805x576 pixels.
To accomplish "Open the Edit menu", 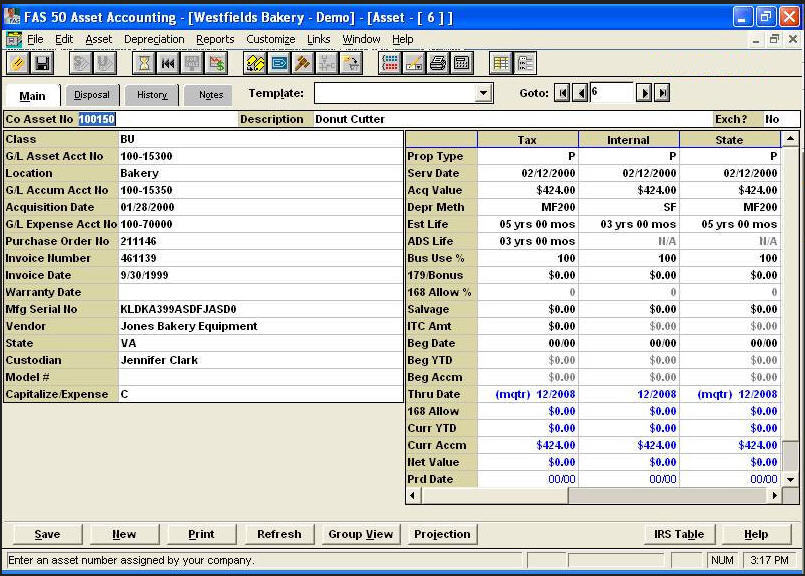I will coord(64,39).
